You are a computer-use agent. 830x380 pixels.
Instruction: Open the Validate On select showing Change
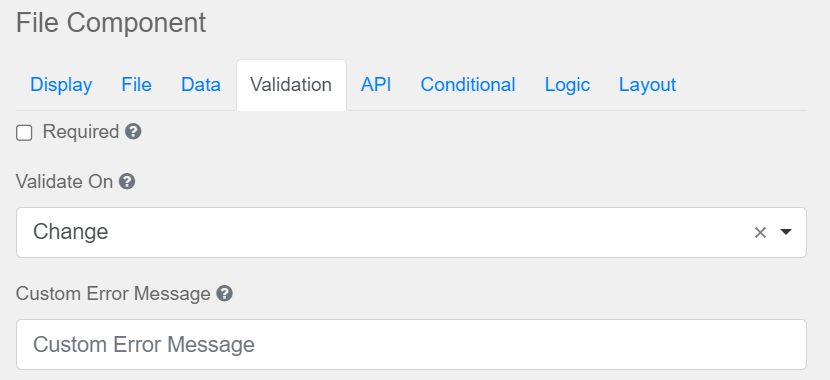[x=411, y=232]
